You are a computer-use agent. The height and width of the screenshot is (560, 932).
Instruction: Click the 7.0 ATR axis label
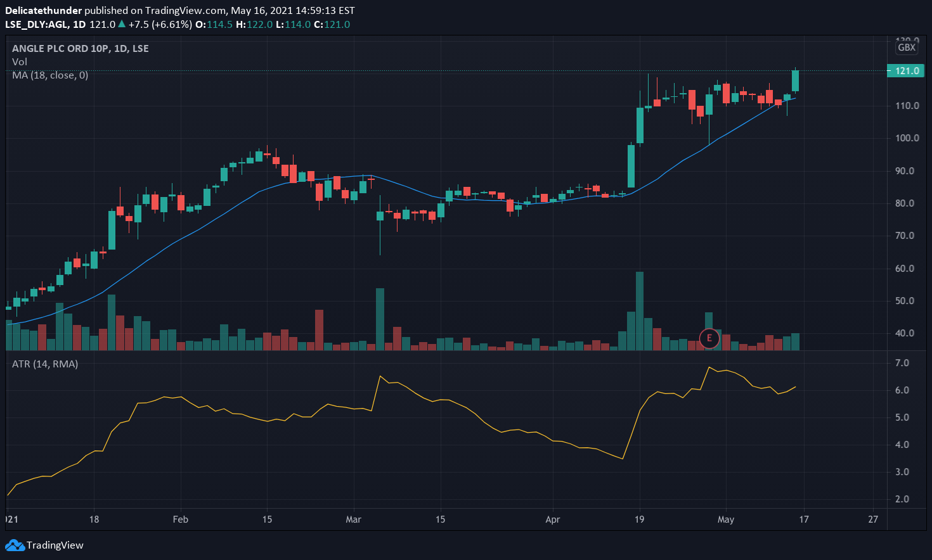(902, 363)
